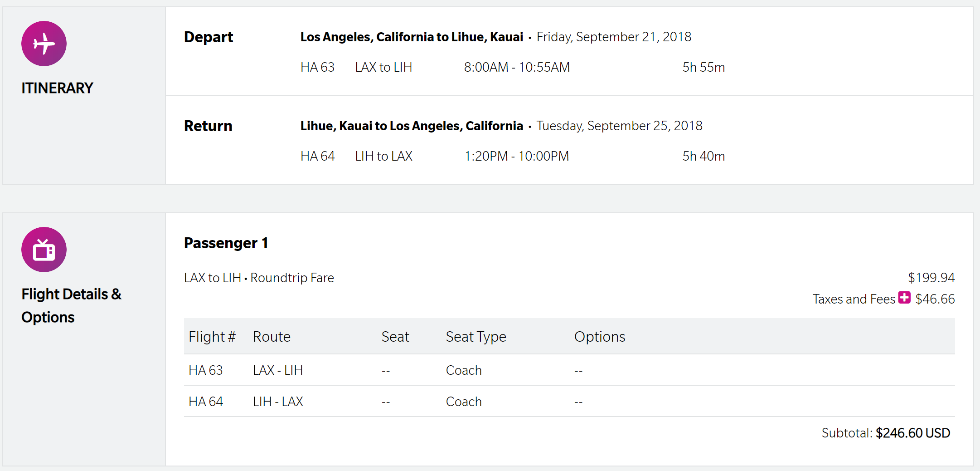
Task: Click the Subtotal $246.60 USD amount
Action: click(x=912, y=433)
